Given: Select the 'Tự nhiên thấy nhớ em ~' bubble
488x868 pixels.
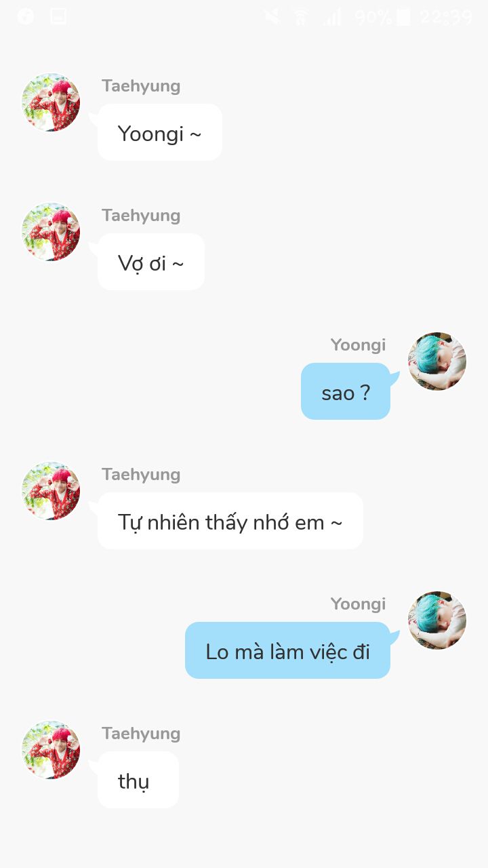Looking at the screenshot, I should tap(230, 521).
